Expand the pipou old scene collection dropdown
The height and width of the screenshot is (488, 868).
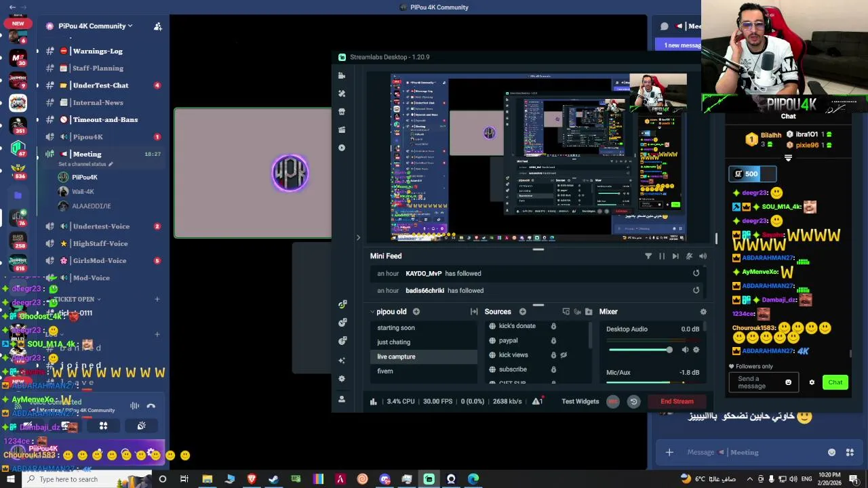[x=372, y=312]
